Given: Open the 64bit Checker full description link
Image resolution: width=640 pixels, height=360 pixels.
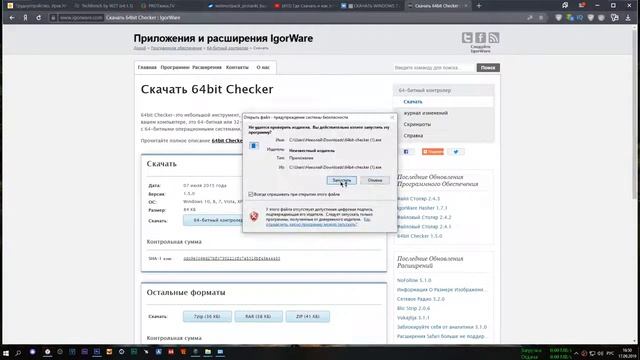Looking at the screenshot, I should 227,141.
